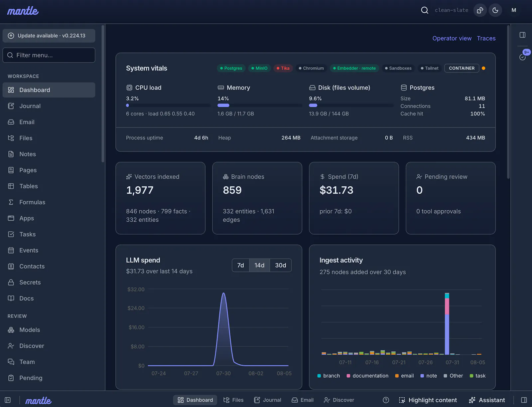Viewport: 532px width, 407px height.
Task: Open Pending in the sidebar
Action: (49, 378)
